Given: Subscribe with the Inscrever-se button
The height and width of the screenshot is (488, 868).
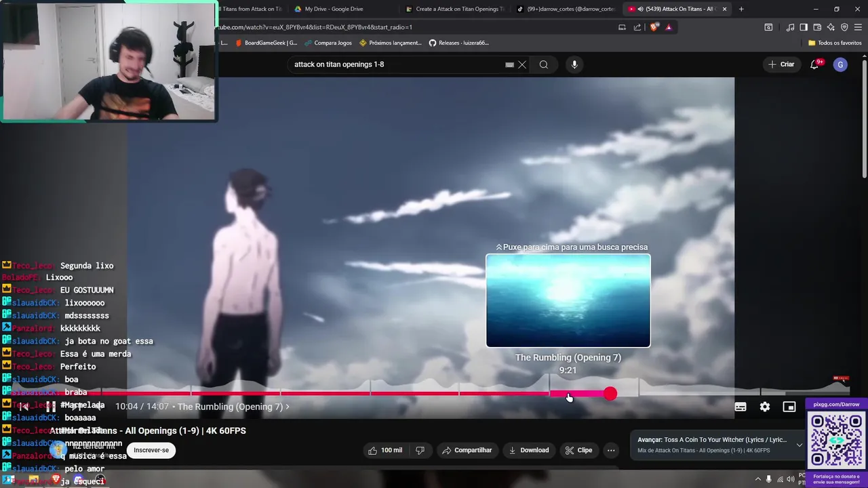Looking at the screenshot, I should (x=151, y=450).
